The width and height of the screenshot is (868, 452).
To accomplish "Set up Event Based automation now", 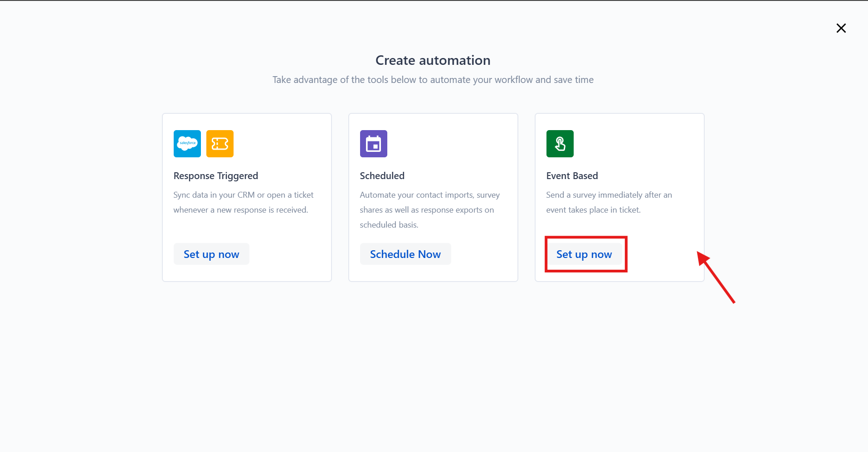I will [584, 254].
